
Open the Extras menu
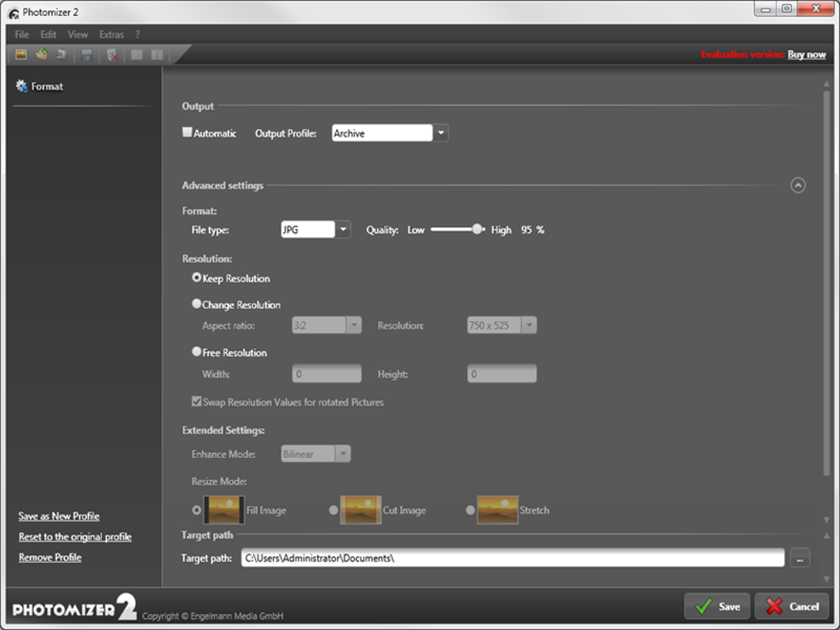(110, 34)
